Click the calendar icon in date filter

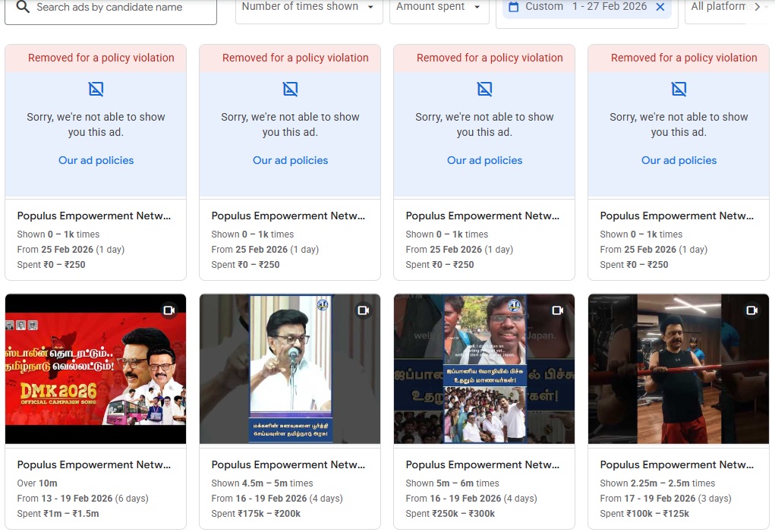pyautogui.click(x=514, y=7)
